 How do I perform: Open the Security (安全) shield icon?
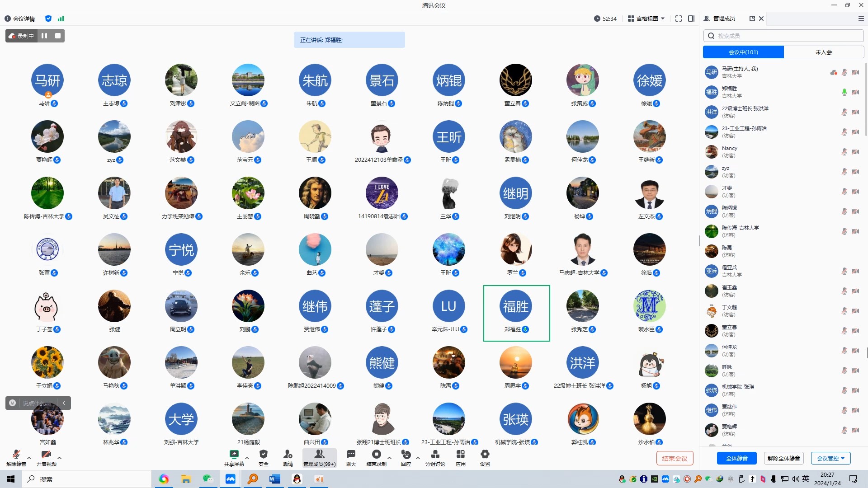coord(264,455)
